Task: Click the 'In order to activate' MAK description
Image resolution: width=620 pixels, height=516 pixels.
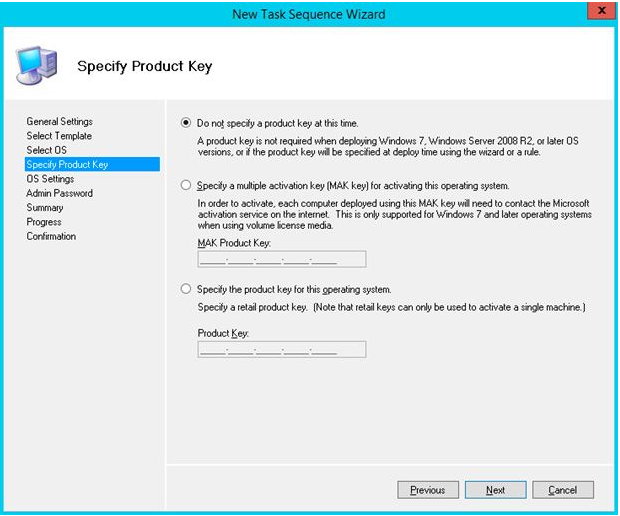Action: 395,214
